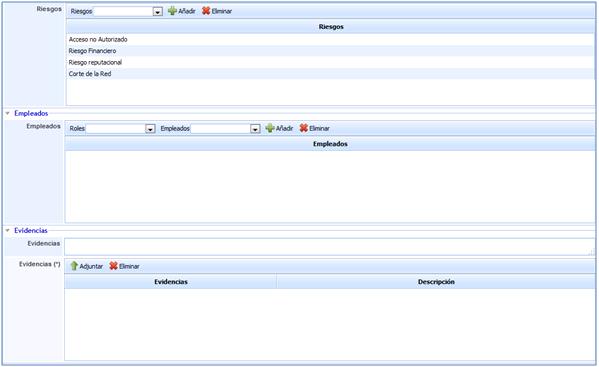Viewport: 599px width, 367px height.
Task: Click the green plus Añadir icon for Empleados
Action: pos(270,128)
